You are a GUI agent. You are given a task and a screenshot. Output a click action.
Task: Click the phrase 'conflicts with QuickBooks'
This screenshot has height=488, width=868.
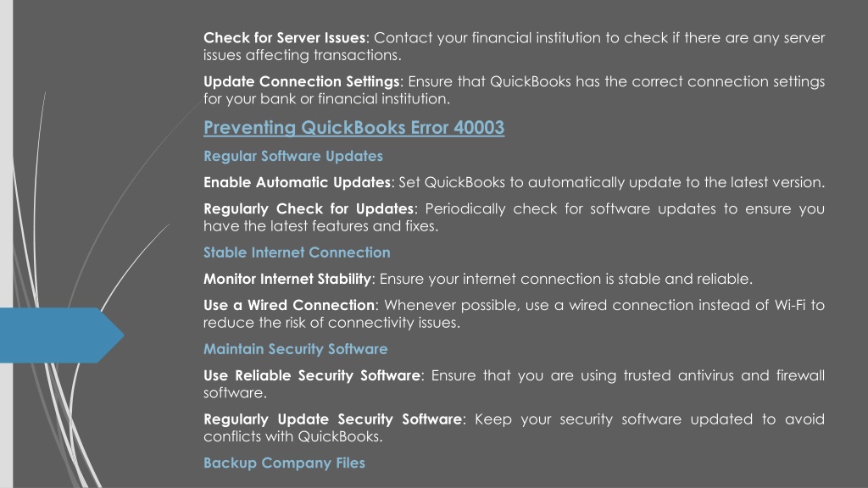tap(292, 436)
